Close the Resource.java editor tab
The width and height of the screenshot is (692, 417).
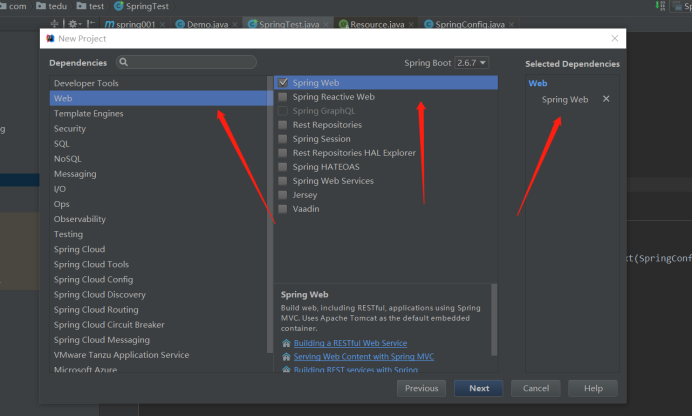[x=411, y=24]
